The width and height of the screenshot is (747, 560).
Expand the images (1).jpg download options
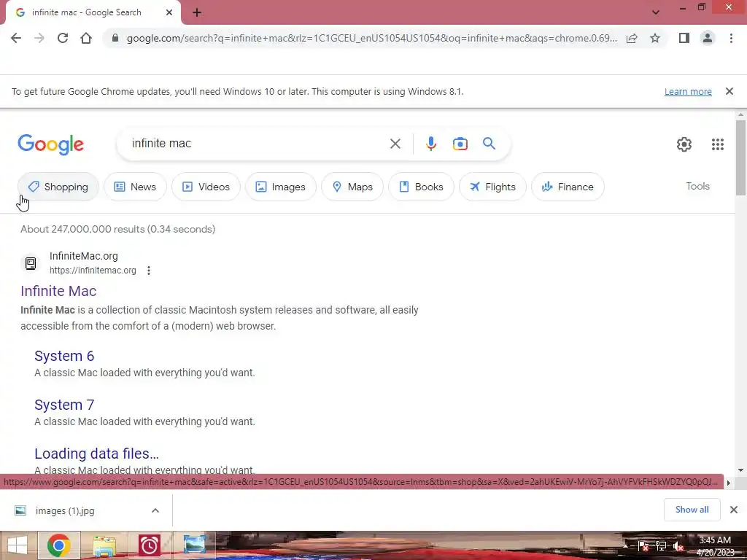[155, 510]
